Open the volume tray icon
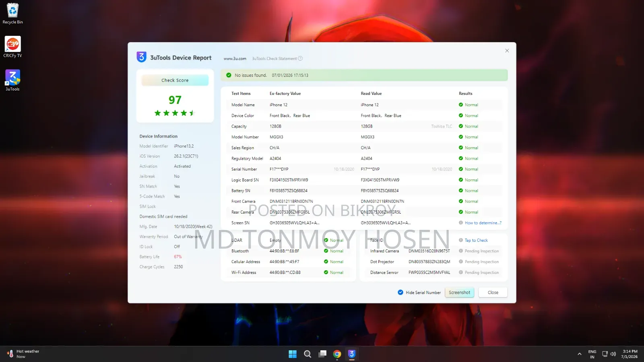Screen dimensions: 644x362 pyautogui.click(x=613, y=354)
